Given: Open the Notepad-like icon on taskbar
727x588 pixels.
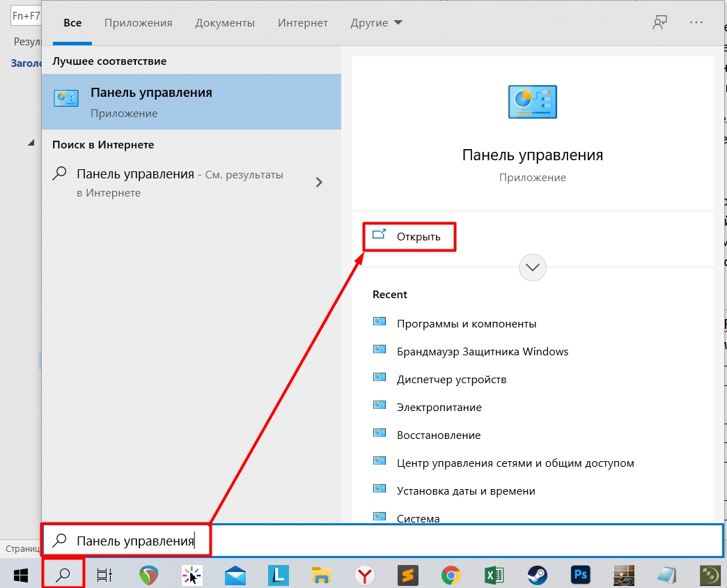Looking at the screenshot, I should point(666,575).
